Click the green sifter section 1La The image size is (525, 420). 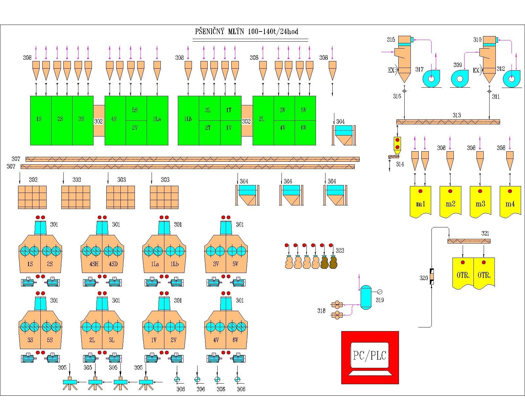pos(157,120)
